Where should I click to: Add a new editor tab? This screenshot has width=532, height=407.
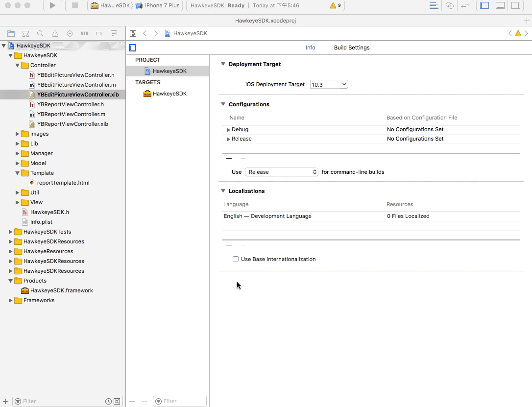(x=527, y=21)
